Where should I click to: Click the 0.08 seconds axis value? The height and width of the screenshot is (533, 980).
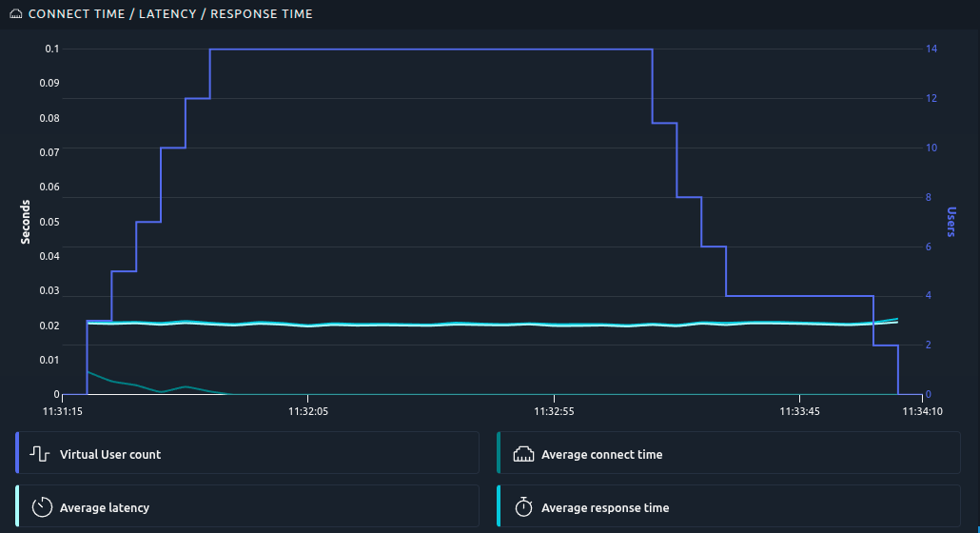(x=49, y=118)
